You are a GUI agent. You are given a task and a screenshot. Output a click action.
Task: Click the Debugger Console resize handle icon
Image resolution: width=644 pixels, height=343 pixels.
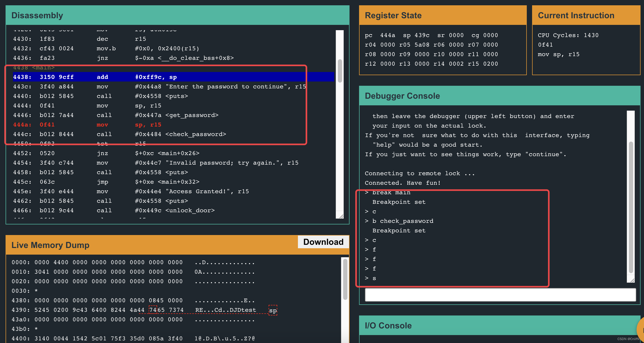click(x=632, y=280)
